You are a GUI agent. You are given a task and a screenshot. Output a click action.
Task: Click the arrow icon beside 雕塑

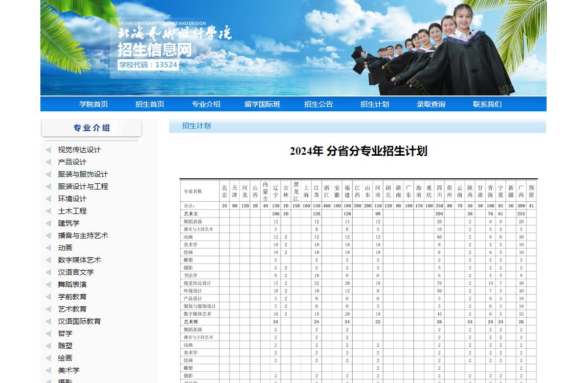49,346
